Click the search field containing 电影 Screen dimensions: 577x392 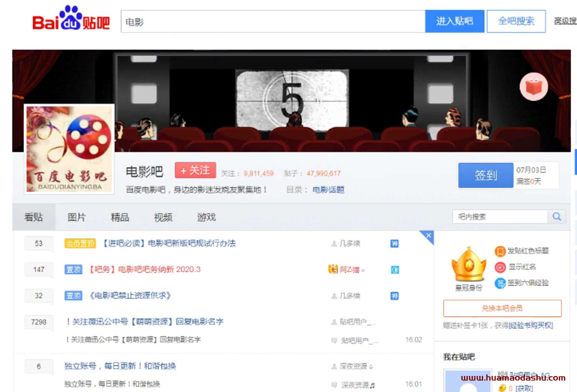click(273, 21)
